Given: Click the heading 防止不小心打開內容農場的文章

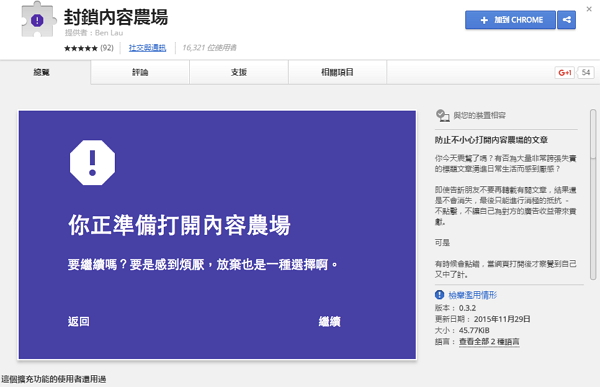Looking at the screenshot, I should pos(491,140).
